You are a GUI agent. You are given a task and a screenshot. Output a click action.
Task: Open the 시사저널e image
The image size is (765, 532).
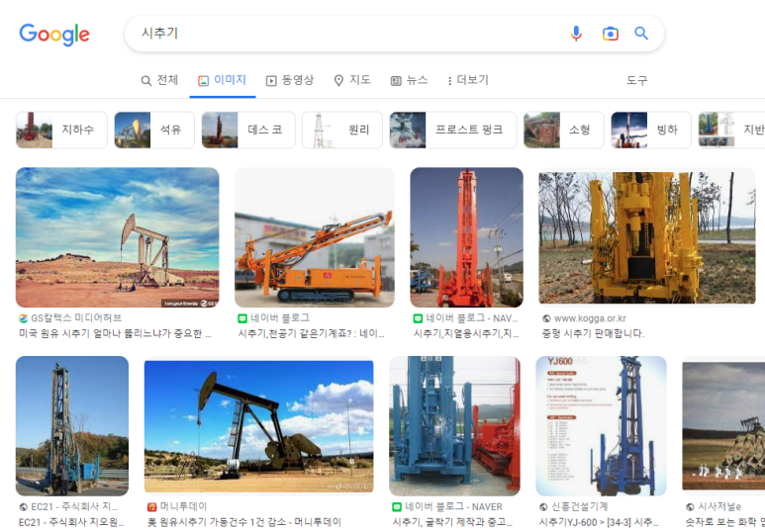click(723, 426)
